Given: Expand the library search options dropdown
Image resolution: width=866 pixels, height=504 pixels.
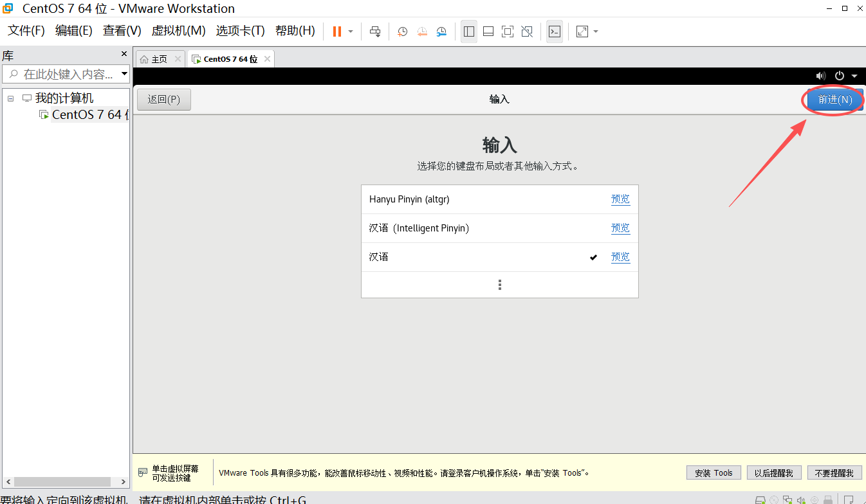Looking at the screenshot, I should coord(125,75).
